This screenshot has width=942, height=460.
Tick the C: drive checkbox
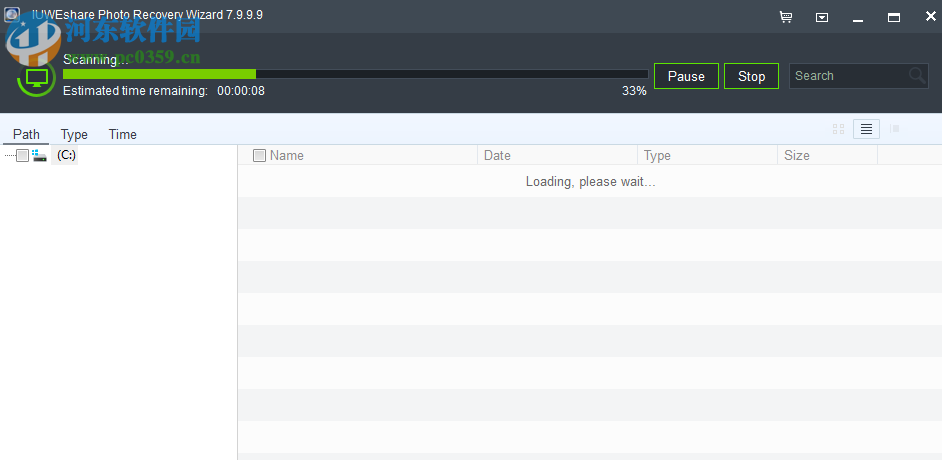click(22, 156)
